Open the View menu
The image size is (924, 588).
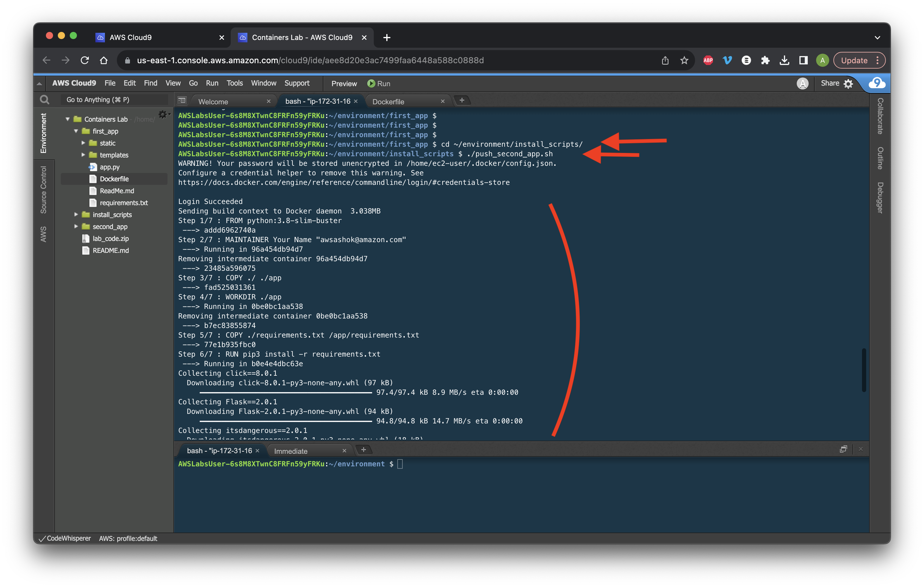click(173, 83)
